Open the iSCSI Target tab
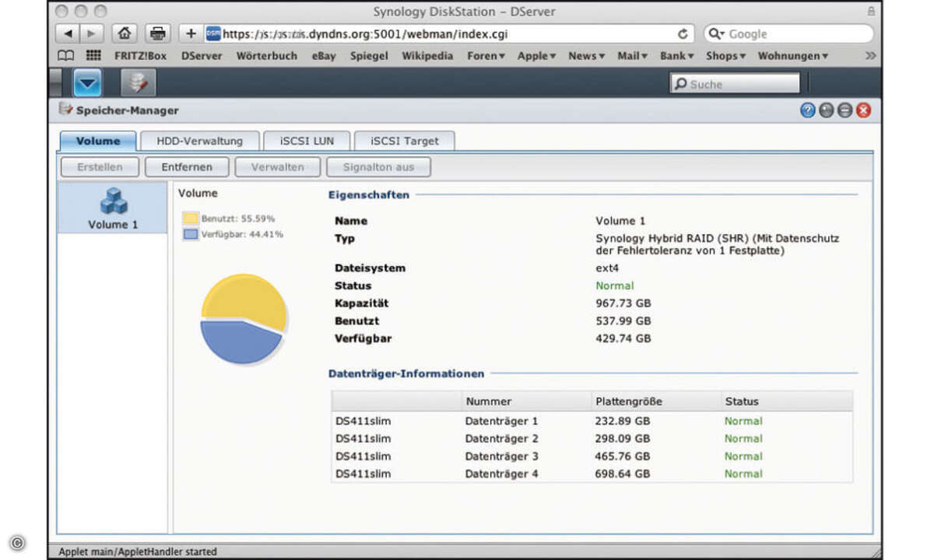The image size is (934, 560). (404, 141)
